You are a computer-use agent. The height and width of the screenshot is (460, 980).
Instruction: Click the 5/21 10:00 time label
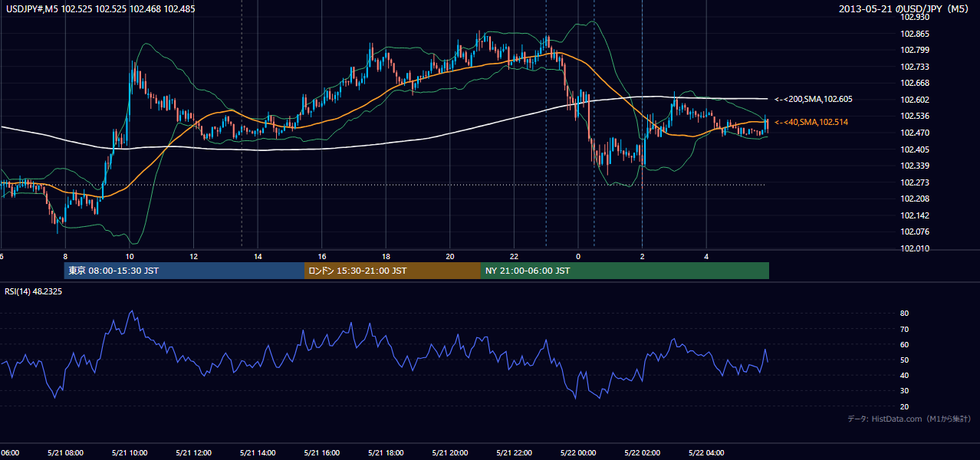[130, 452]
